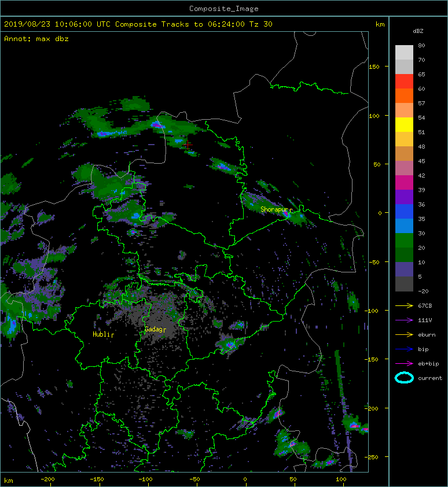This screenshot has width=448, height=487.
Task: Click the 67CB legend label
Action: (425, 306)
